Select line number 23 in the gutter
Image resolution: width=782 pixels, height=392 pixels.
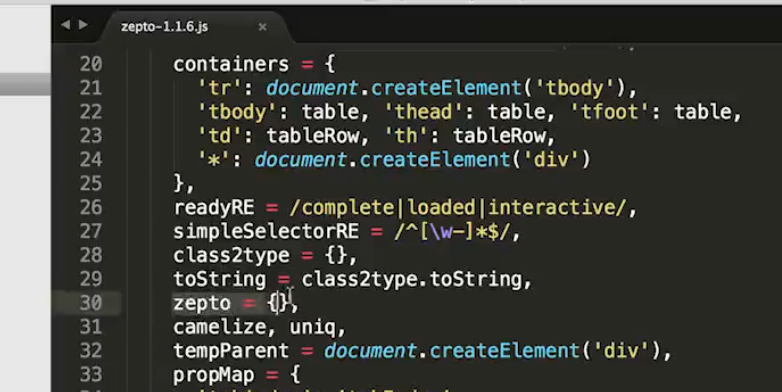coord(91,136)
